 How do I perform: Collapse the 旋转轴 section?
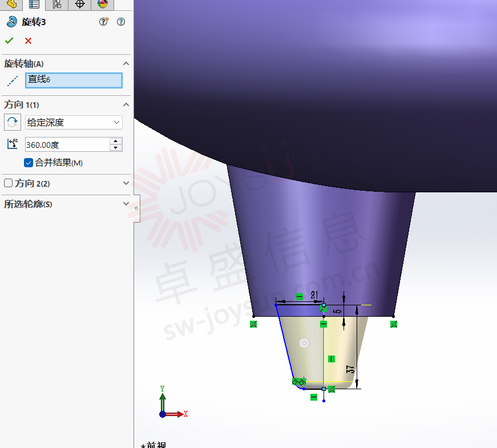coord(126,63)
